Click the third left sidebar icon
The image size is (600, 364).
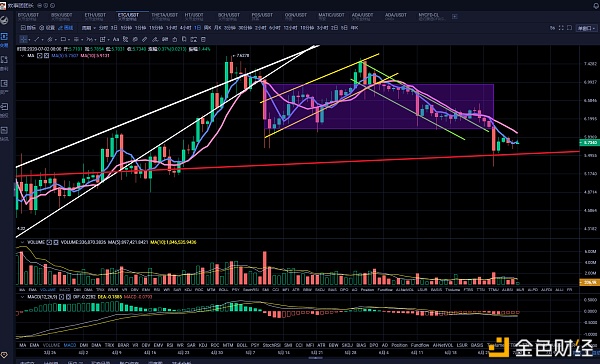click(4, 60)
